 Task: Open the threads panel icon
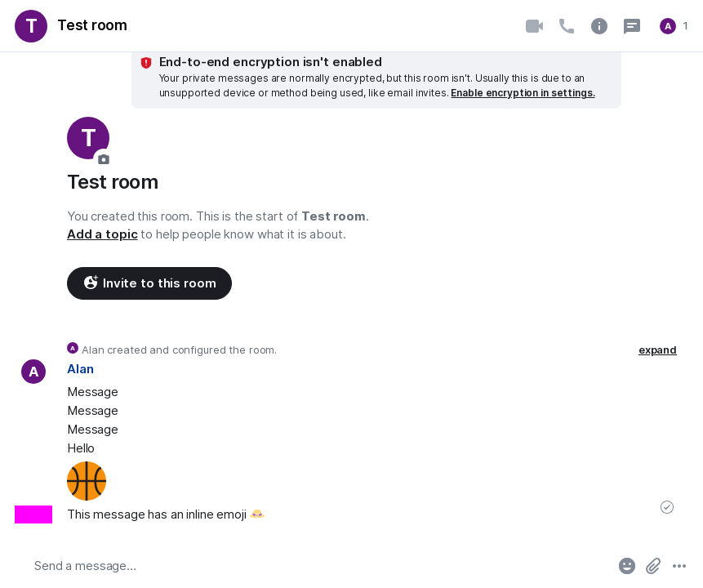632,26
